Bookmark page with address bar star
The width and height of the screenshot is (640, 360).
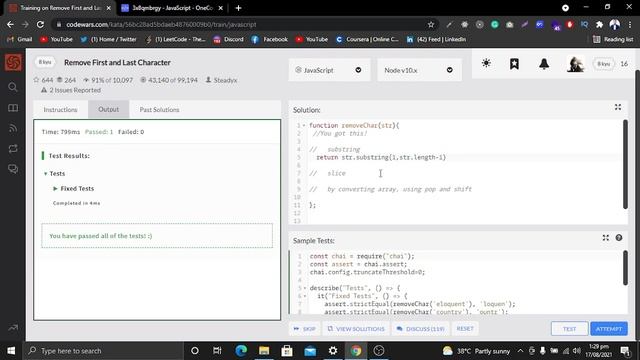point(431,24)
